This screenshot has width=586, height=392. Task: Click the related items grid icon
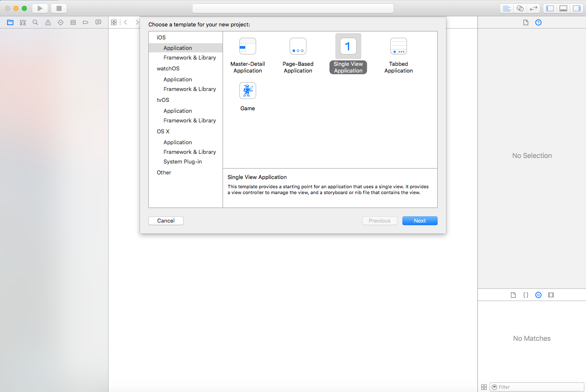[114, 22]
